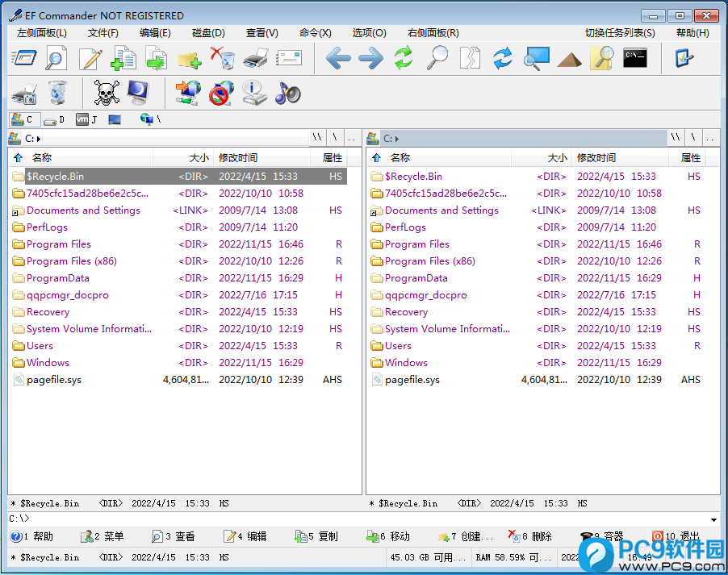
Task: Click the 2 菜单 function key button
Action: (x=103, y=537)
